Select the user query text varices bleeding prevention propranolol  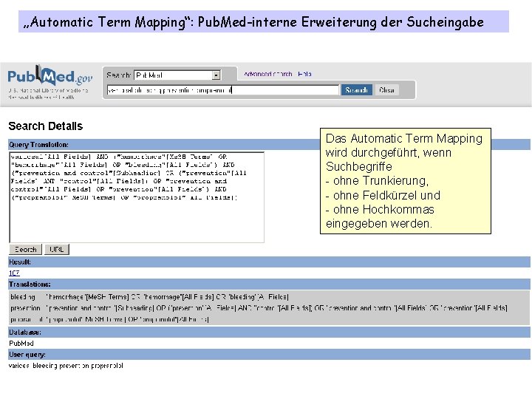click(66, 366)
